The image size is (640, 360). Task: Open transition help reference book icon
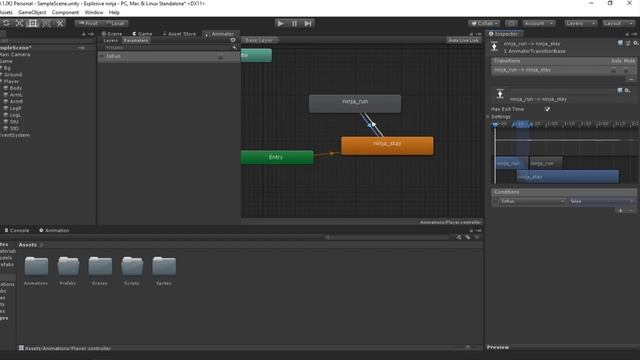(620, 43)
